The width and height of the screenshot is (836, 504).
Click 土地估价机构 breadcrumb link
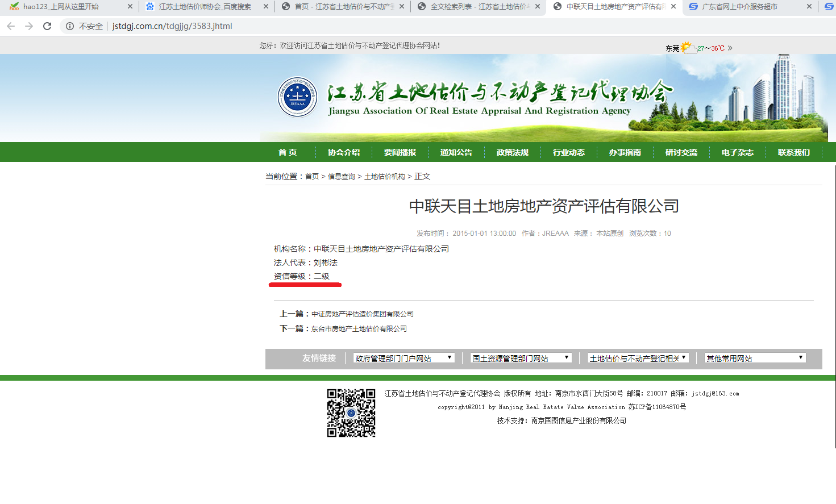384,177
